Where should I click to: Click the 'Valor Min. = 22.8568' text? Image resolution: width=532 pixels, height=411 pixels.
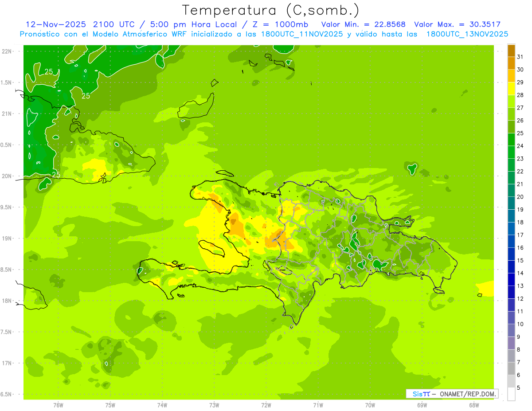[363, 24]
